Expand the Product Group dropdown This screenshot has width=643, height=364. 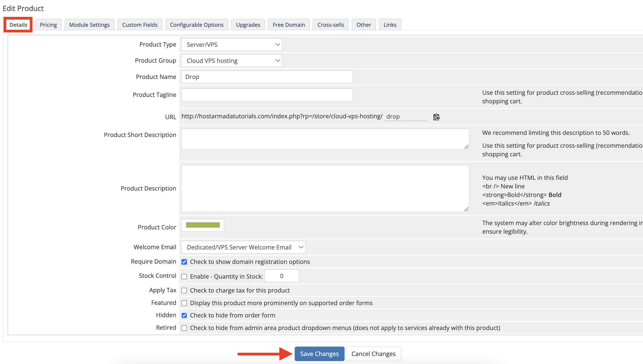pyautogui.click(x=232, y=60)
